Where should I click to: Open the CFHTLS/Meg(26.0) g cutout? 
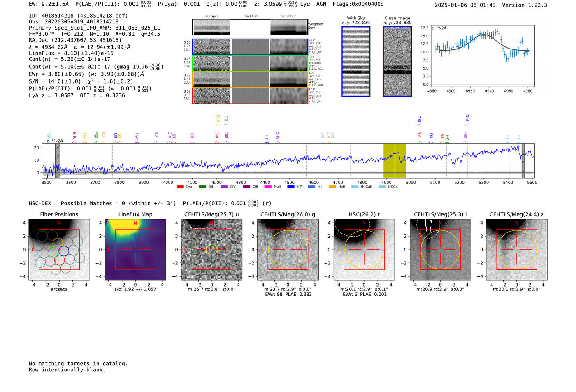(288, 250)
